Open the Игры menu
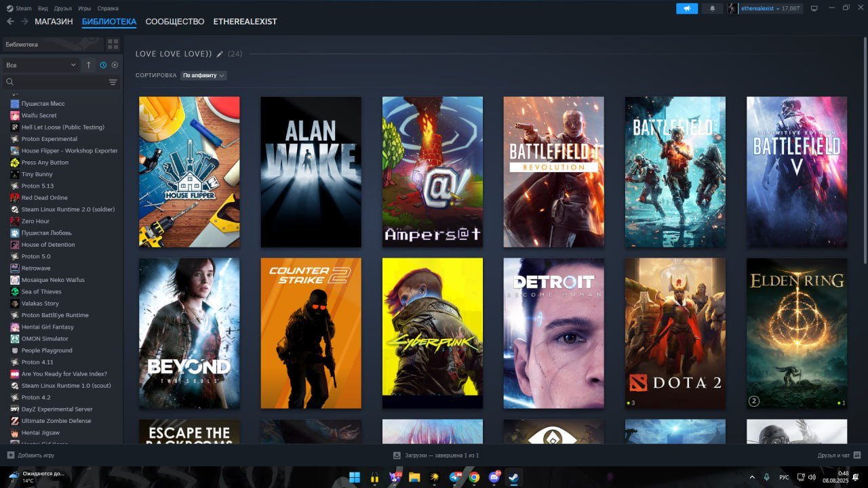This screenshot has width=868, height=488. pos(85,8)
